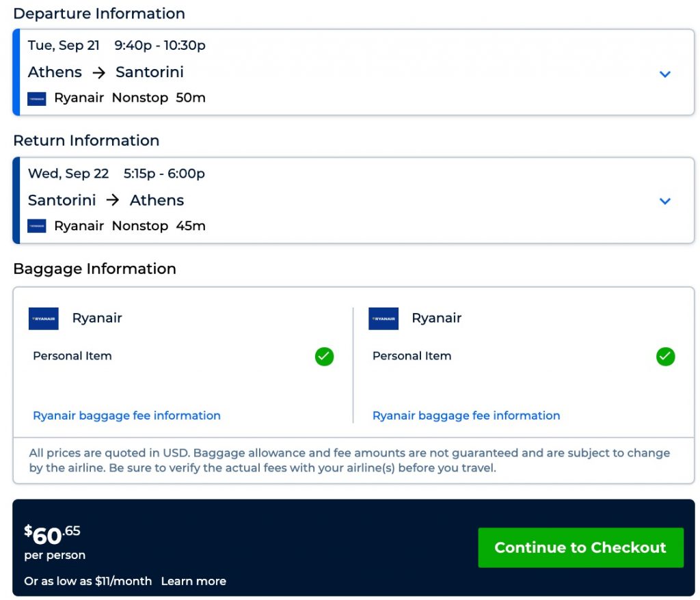Click the Santorini to Athens arrow icon

[x=113, y=200]
